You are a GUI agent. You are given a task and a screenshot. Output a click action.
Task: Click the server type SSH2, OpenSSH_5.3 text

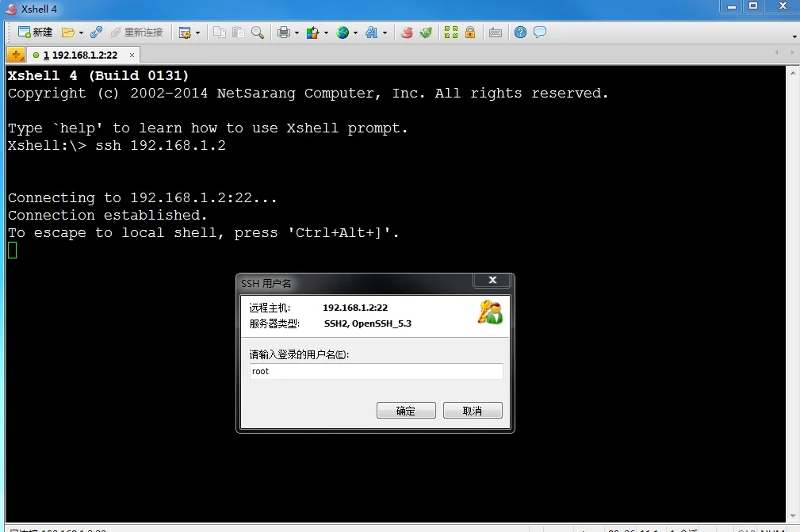coord(367,323)
